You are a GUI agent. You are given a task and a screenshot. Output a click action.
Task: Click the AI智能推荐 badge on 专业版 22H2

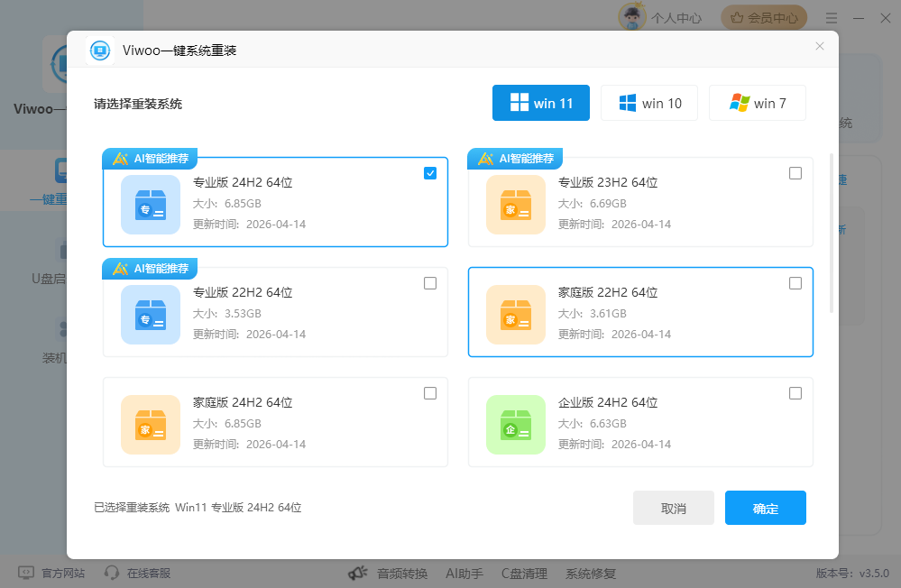coord(150,269)
